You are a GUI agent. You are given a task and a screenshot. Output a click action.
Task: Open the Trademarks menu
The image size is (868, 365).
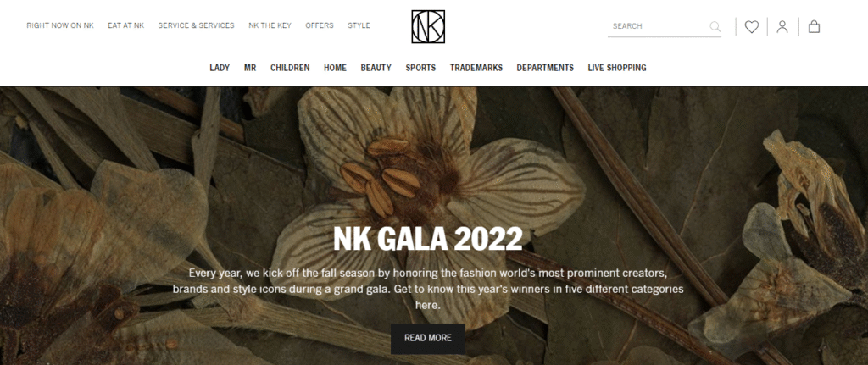[x=476, y=68]
